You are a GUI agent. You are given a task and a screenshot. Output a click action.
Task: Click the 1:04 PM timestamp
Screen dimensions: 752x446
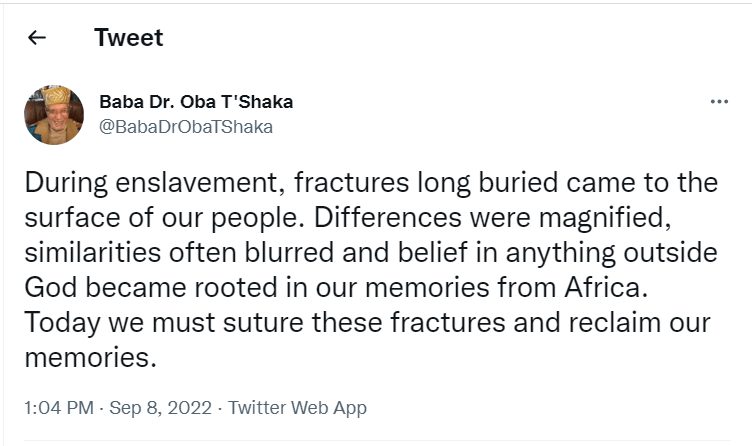(x=60, y=408)
